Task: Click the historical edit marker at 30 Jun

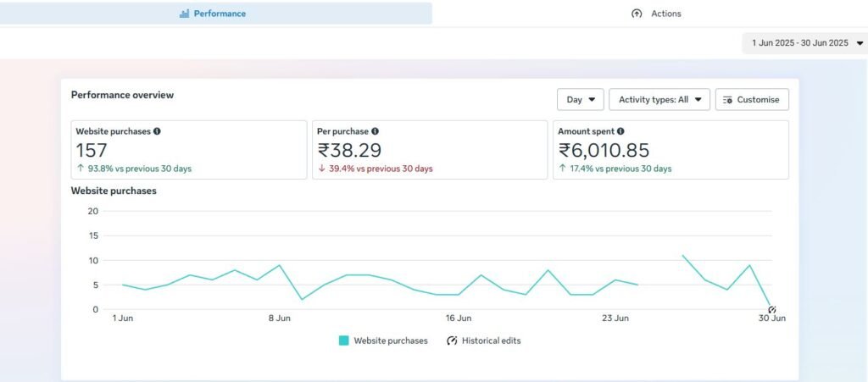Action: 771,309
